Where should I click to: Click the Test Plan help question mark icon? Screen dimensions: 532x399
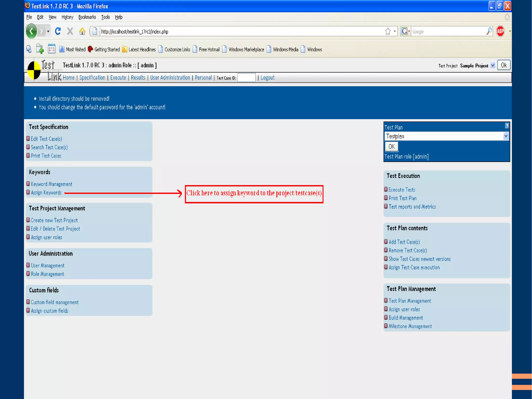pos(507,126)
